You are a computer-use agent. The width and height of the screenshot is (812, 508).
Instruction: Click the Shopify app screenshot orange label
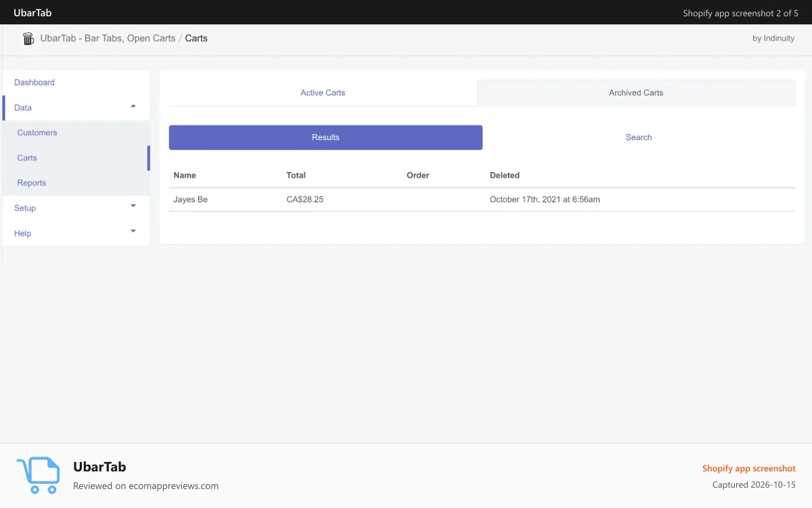tap(749, 469)
